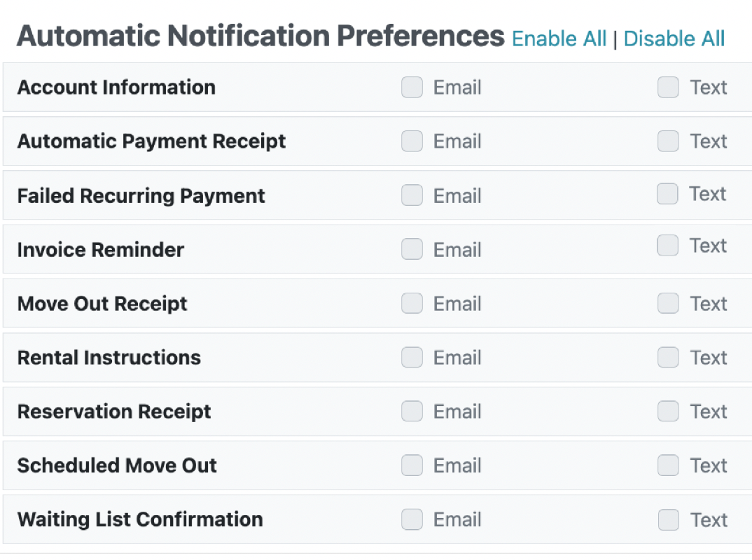This screenshot has height=560, width=752.
Task: Select Text for Invoice Reminder
Action: click(667, 246)
